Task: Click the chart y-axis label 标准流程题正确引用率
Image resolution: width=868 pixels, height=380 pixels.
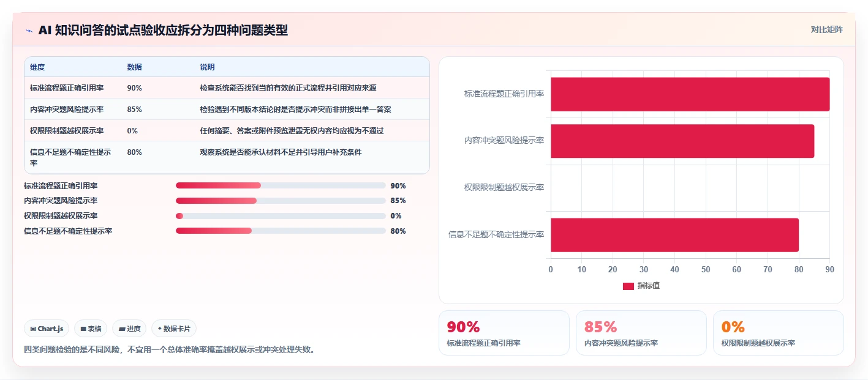Action: (504, 94)
